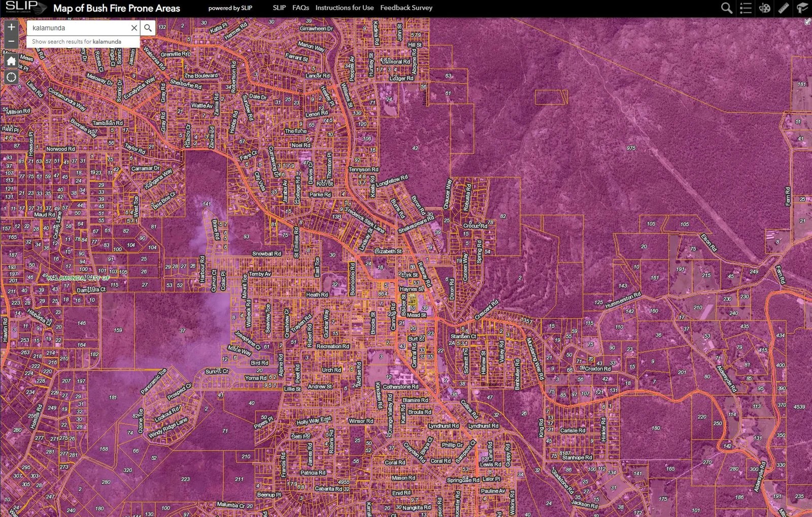812x517 pixels.
Task: Open the map legend icon
Action: pos(745,8)
